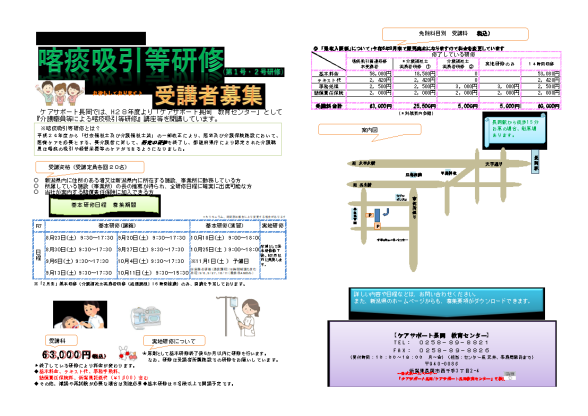
Task: Select the 基本研修(演習) column header
Action: point(225,226)
